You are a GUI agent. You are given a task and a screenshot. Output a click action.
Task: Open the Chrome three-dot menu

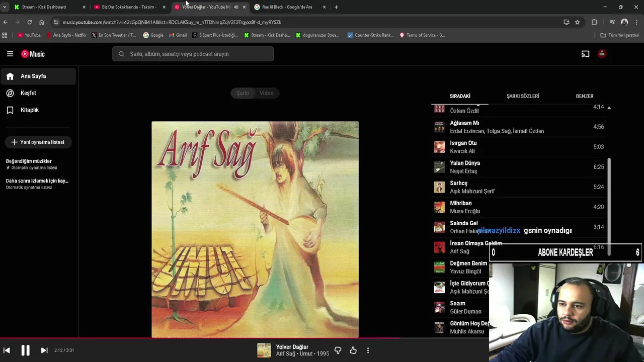(636, 22)
